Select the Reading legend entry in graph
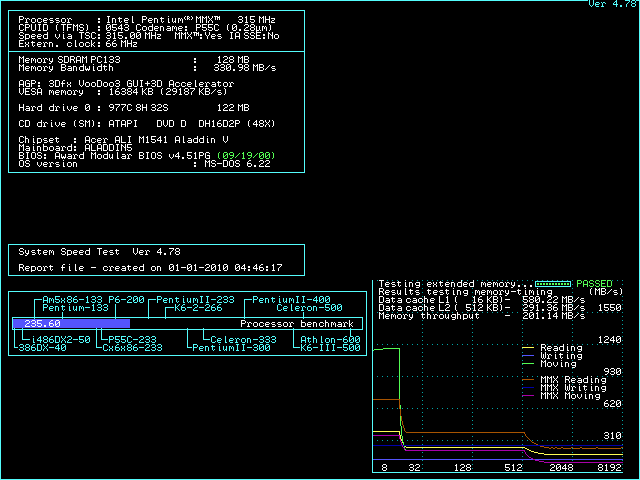This screenshot has height=480, width=640. click(560, 348)
